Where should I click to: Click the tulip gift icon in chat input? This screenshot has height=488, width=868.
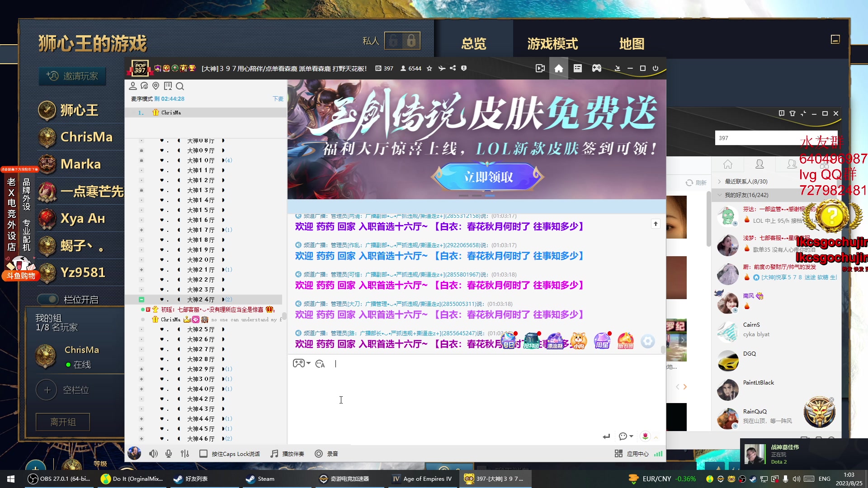[645, 436]
